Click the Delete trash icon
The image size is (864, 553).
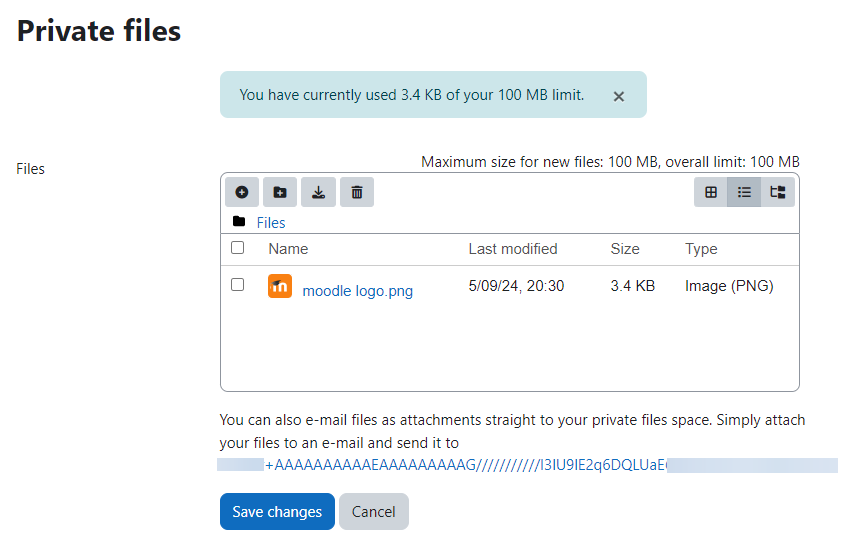[357, 192]
